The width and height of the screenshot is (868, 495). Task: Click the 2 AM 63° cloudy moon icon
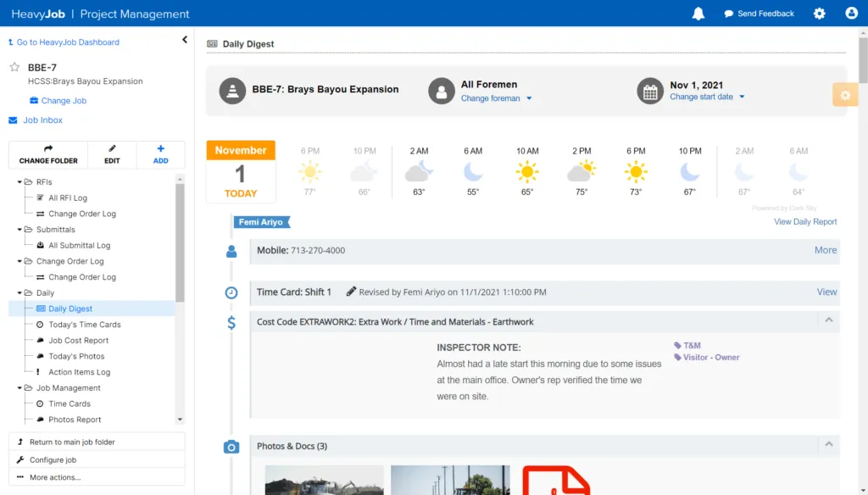click(419, 172)
